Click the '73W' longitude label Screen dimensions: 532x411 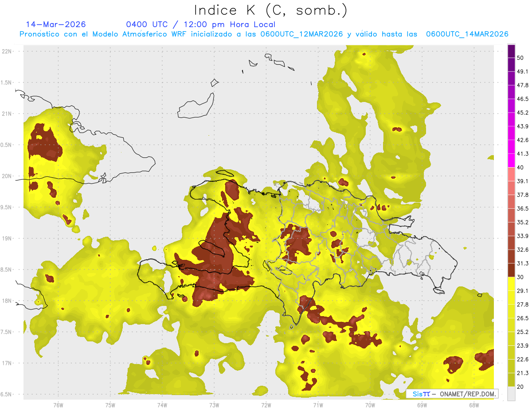click(214, 405)
